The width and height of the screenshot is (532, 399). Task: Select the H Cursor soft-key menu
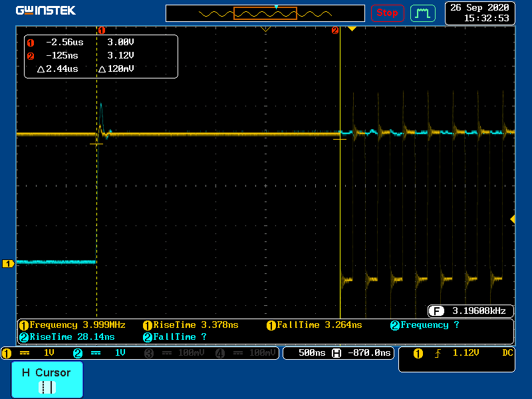47,379
